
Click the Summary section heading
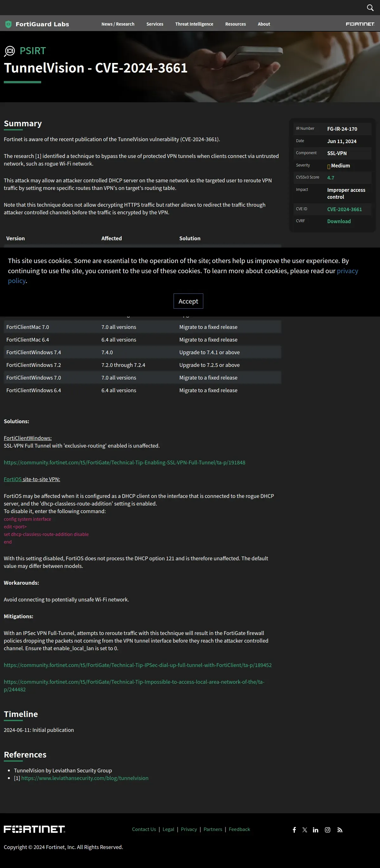pos(23,123)
